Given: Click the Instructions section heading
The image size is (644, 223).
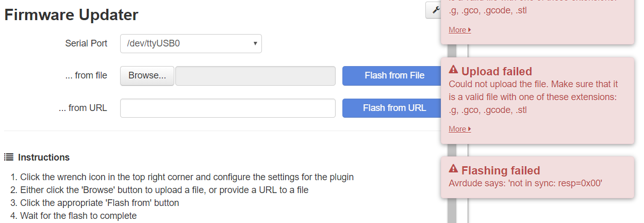Looking at the screenshot, I should 44,157.
